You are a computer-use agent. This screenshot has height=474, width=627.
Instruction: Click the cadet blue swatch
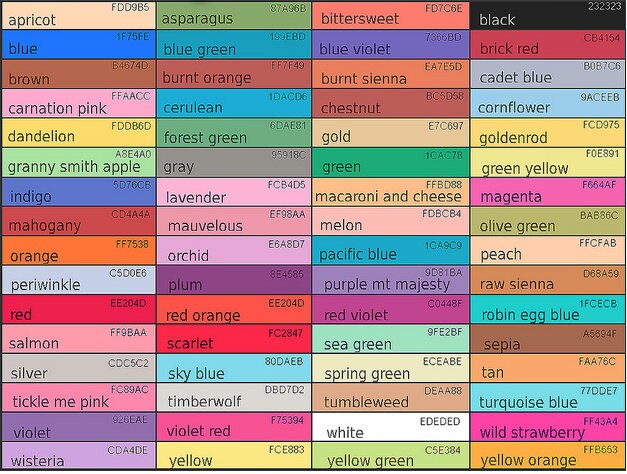click(548, 74)
